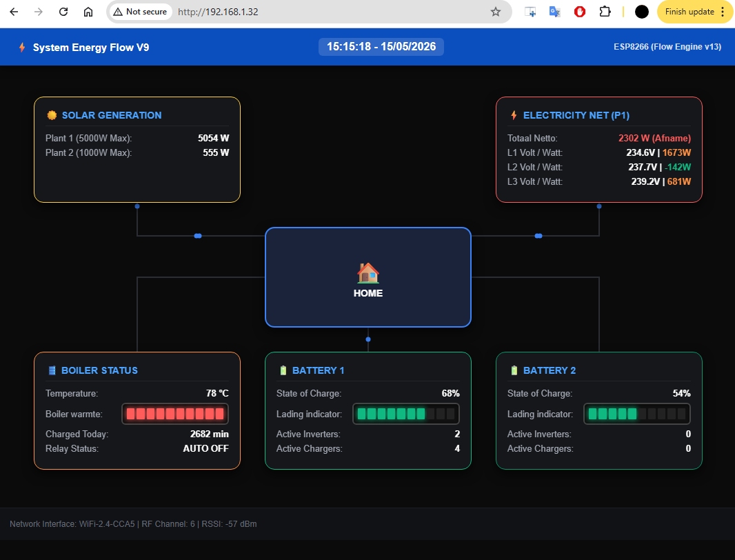Open the profile avatar circle
The image size is (735, 560).
tap(642, 12)
